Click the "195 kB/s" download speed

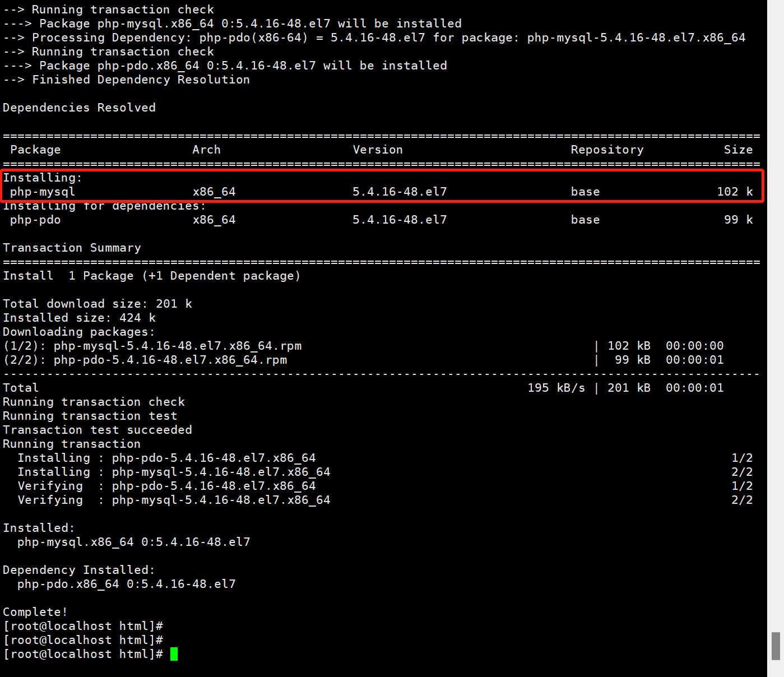556,388
